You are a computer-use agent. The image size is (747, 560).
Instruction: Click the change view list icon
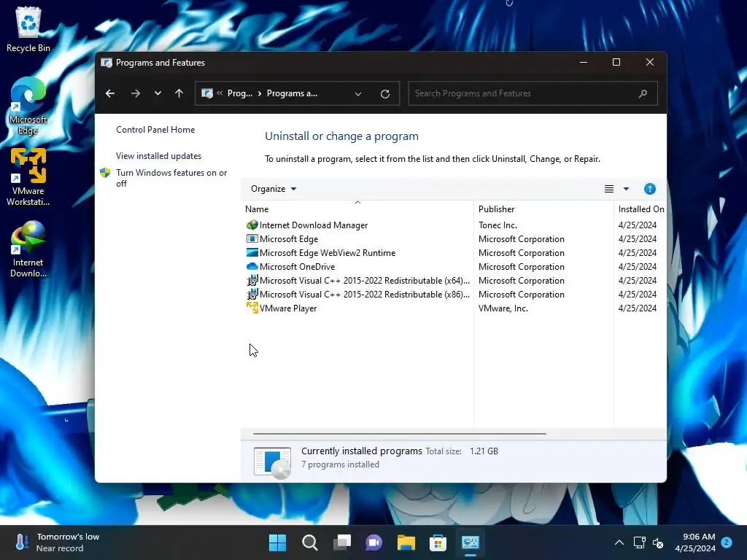[609, 189]
